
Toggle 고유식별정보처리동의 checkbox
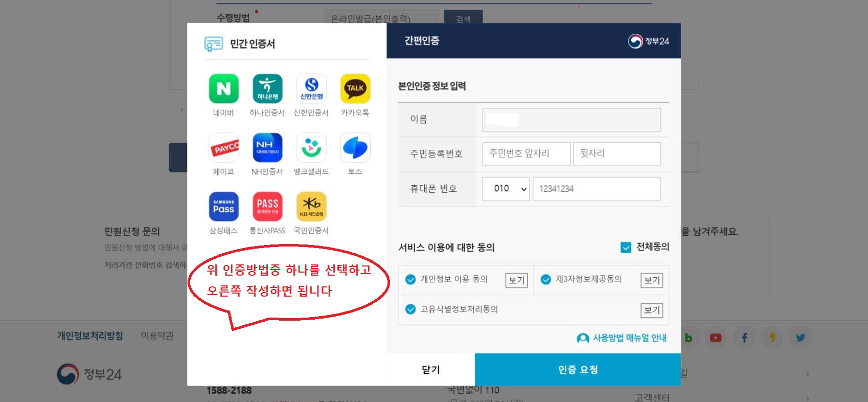(410, 309)
